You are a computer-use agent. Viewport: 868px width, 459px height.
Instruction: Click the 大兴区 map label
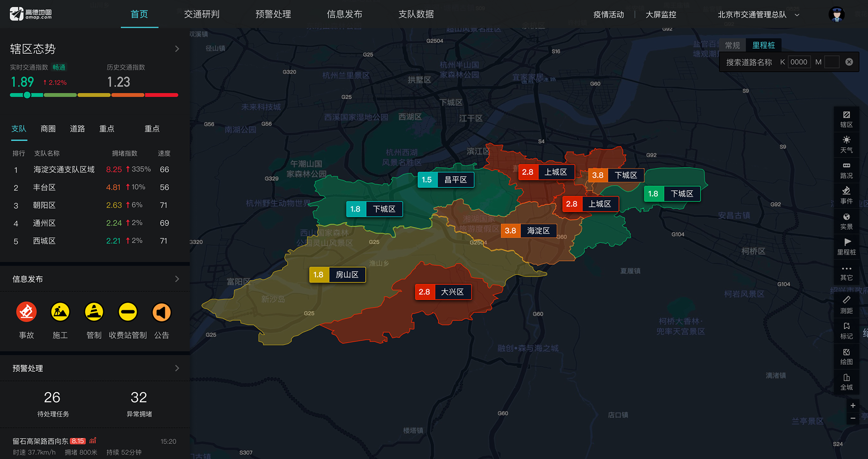coord(443,292)
